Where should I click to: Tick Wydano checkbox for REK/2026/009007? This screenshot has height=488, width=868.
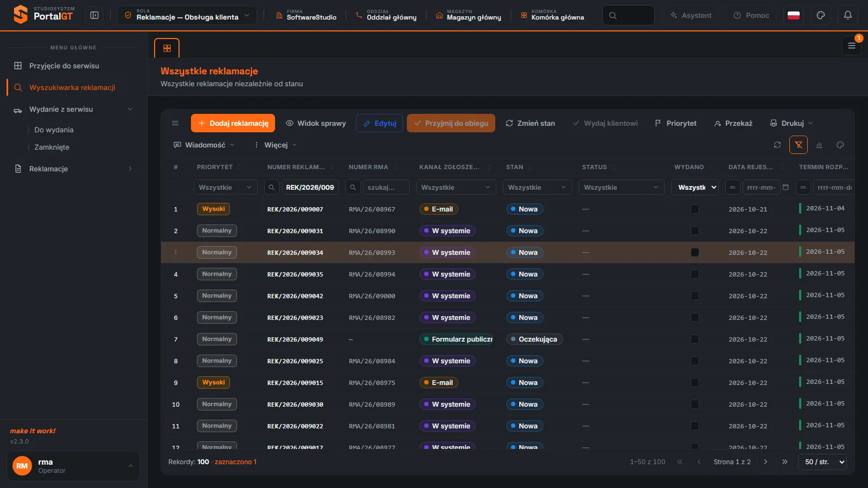tap(695, 209)
